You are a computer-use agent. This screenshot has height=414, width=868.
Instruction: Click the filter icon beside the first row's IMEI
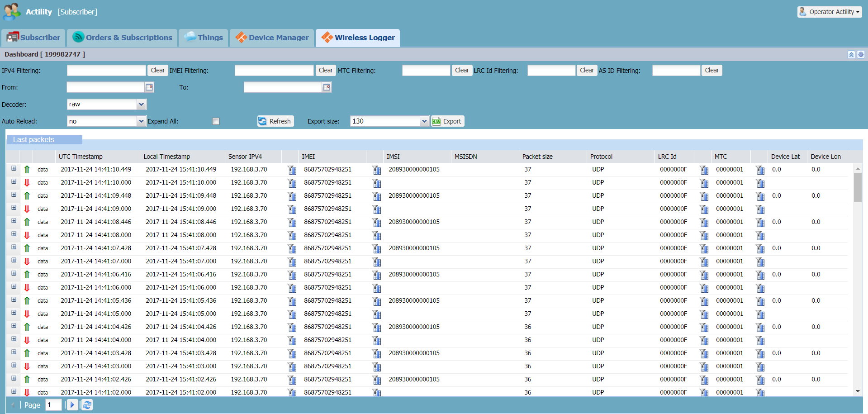(376, 170)
